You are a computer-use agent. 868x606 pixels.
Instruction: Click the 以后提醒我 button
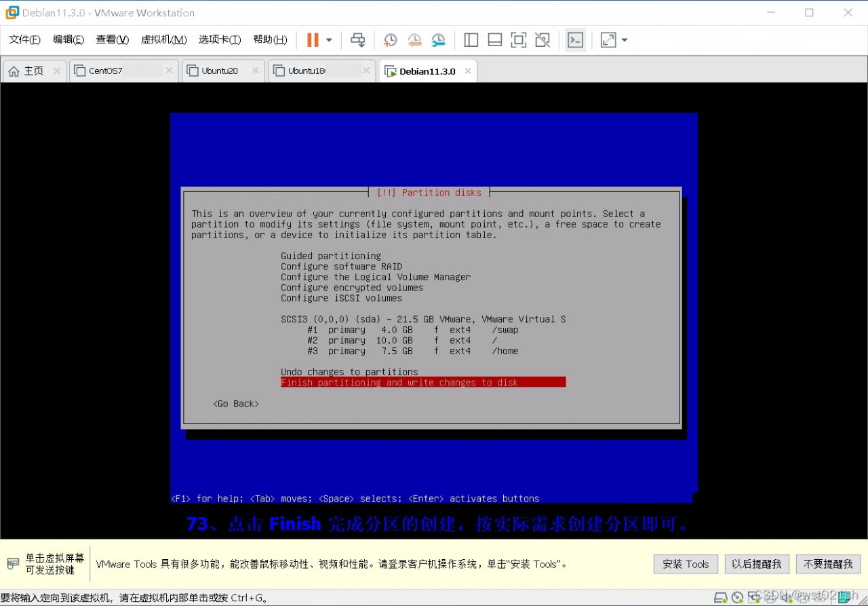point(757,564)
